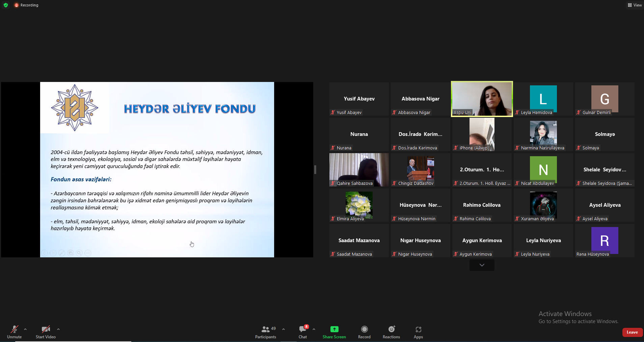Select Qahire Sahbazova video tile
This screenshot has width=644, height=342.
coord(359,170)
